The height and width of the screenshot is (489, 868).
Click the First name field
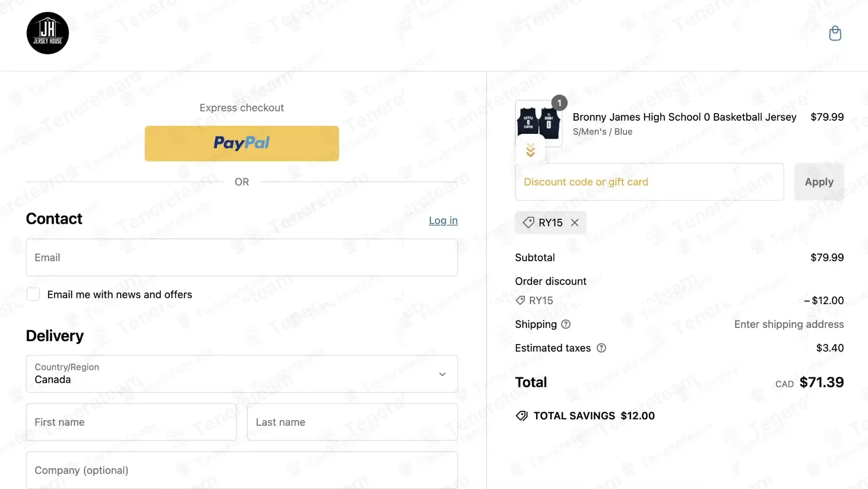pos(131,422)
